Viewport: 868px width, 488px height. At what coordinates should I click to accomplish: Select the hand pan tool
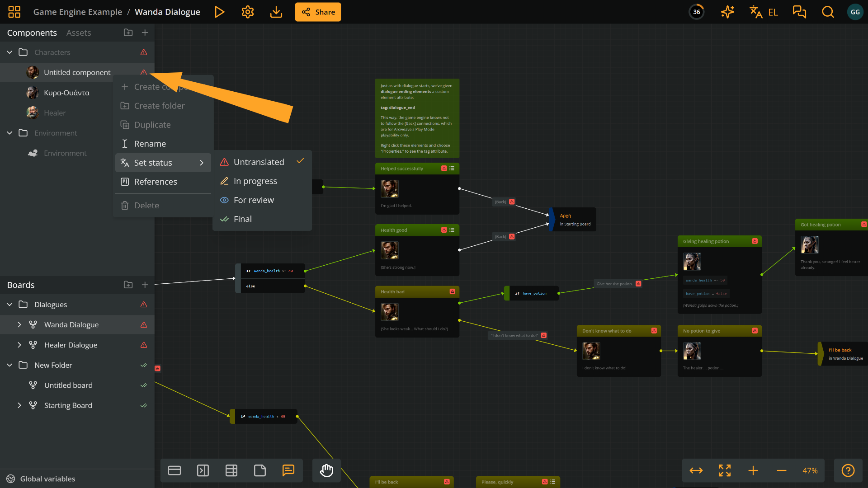[326, 470]
